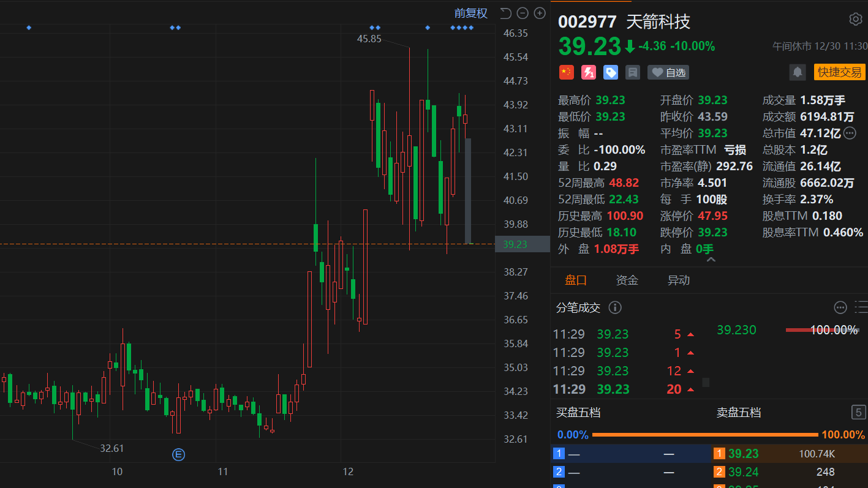Open settings gear beside 天箭科技 title
868x488 pixels.
(856, 20)
